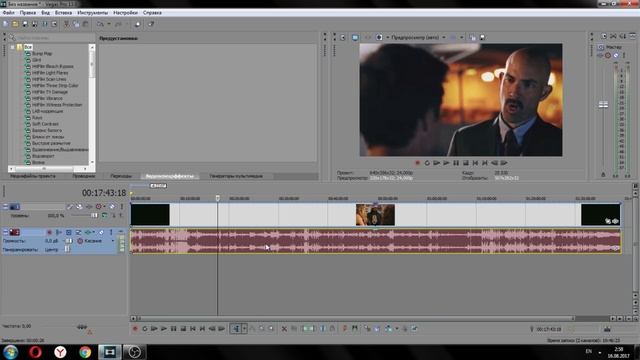Click the Save project toolbar icon
Image resolution: width=640 pixels, height=360 pixels.
pos(25,24)
